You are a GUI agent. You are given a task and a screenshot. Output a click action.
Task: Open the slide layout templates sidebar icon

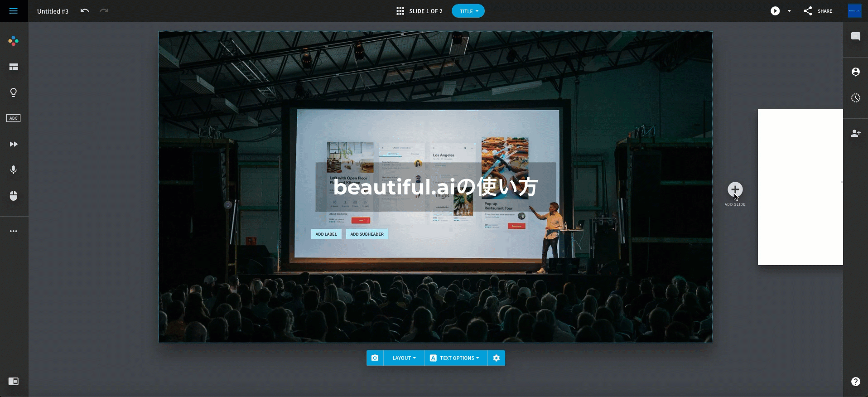(x=14, y=67)
